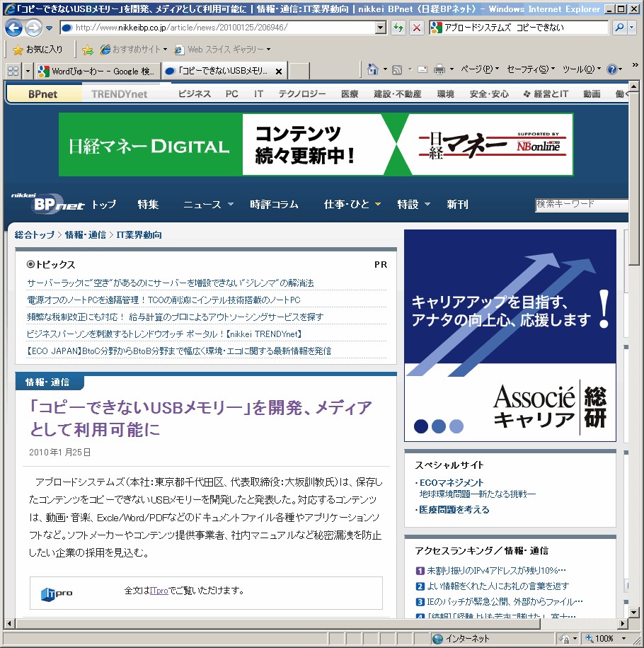Click the 総合トップ breadcrumb link

tap(34, 234)
